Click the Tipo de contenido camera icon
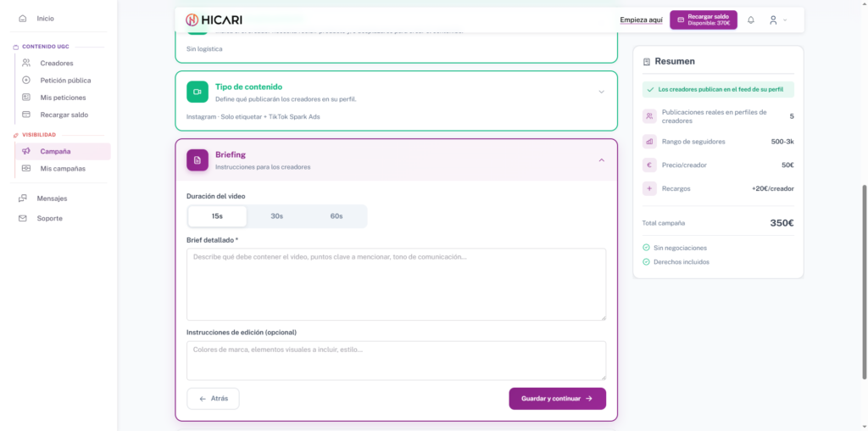Image resolution: width=868 pixels, height=431 pixels. tap(198, 92)
